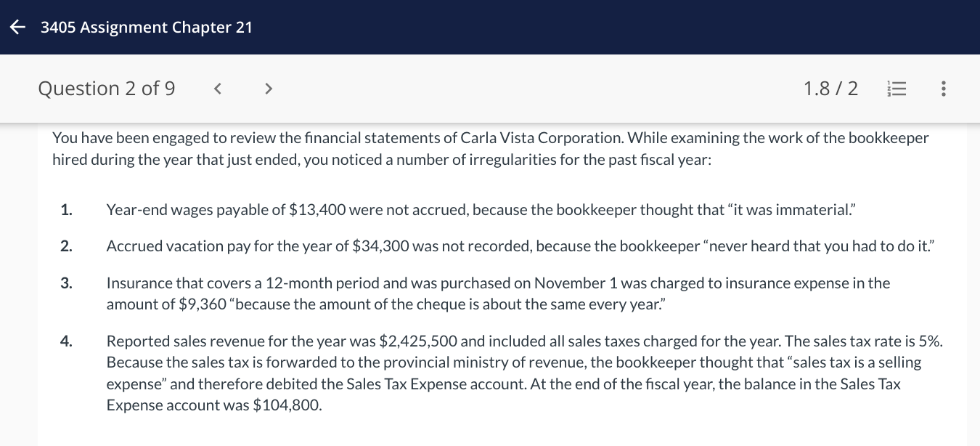Click item 2 about accrued vacation pay
Image resolution: width=980 pixels, height=446 pixels.
click(x=519, y=246)
